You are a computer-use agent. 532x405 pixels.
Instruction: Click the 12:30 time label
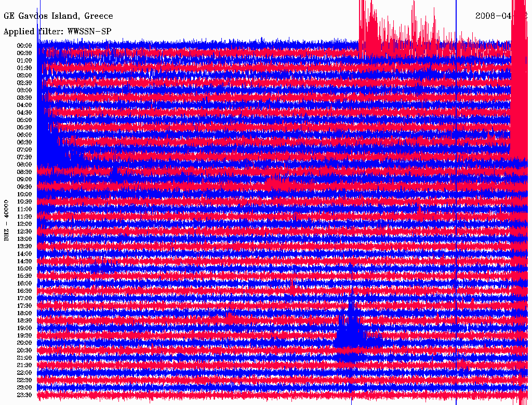pos(24,232)
